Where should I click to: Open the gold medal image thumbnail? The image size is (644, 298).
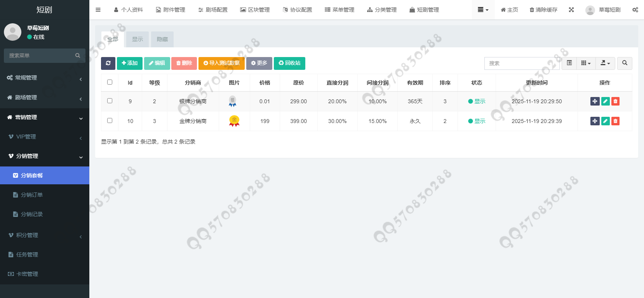point(234,121)
